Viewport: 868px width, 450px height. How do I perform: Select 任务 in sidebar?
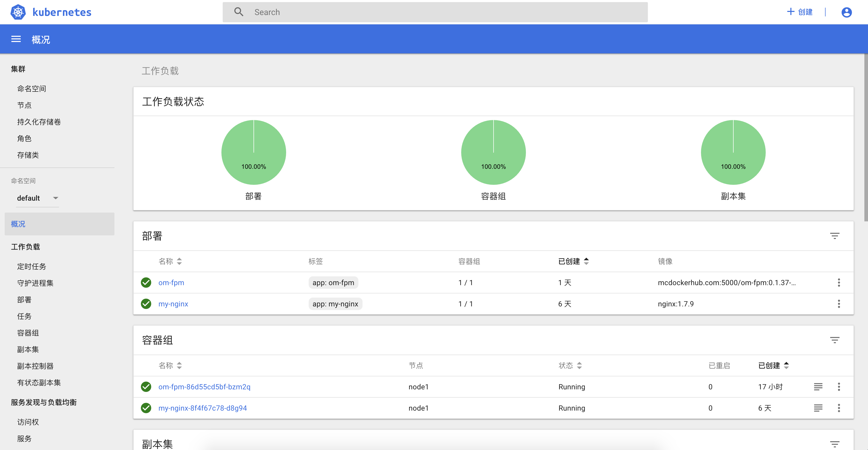click(24, 316)
